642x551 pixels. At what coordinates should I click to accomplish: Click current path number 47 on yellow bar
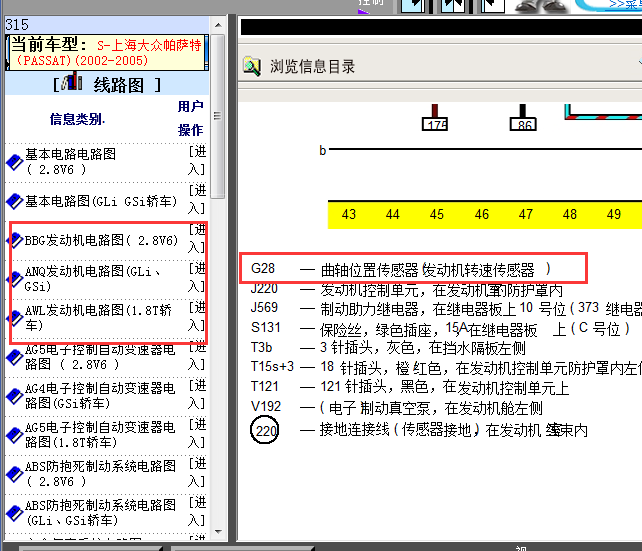525,214
